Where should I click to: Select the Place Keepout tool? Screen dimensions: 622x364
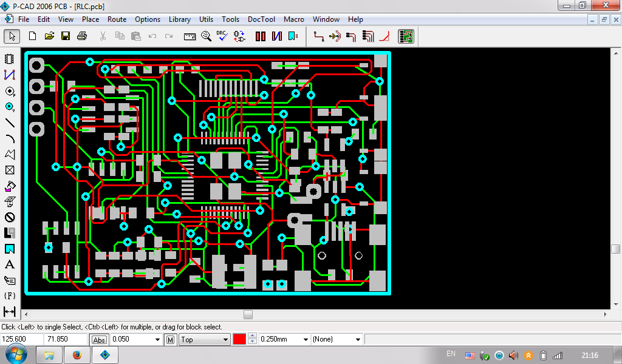(x=10, y=217)
